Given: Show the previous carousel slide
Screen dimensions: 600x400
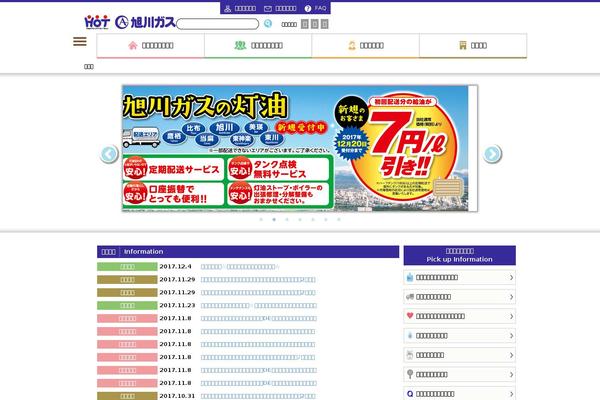Looking at the screenshot, I should [109, 154].
